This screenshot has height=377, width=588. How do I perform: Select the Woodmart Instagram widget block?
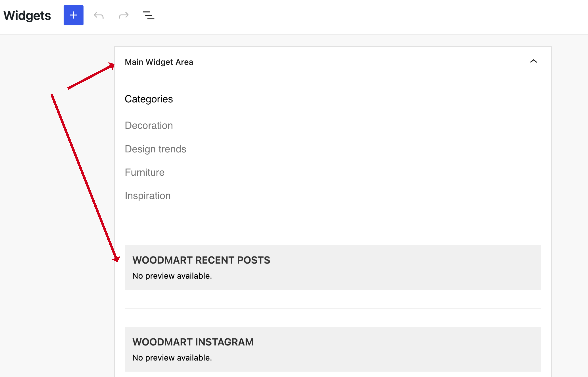(x=333, y=349)
